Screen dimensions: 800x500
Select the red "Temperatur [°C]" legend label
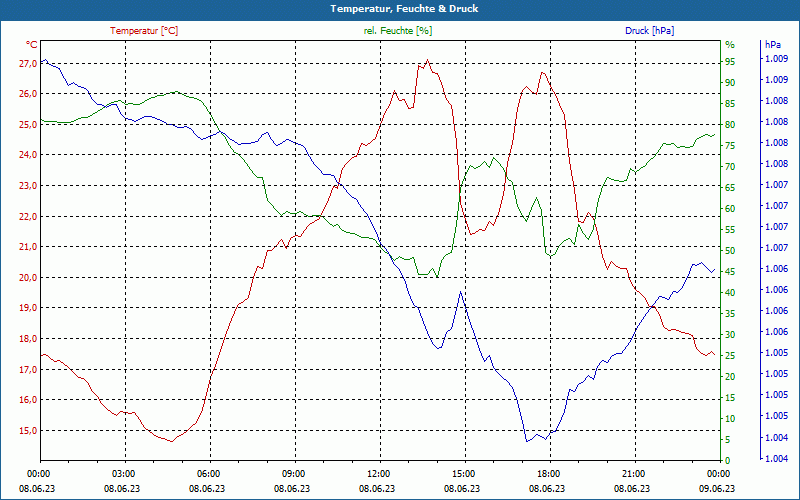144,31
